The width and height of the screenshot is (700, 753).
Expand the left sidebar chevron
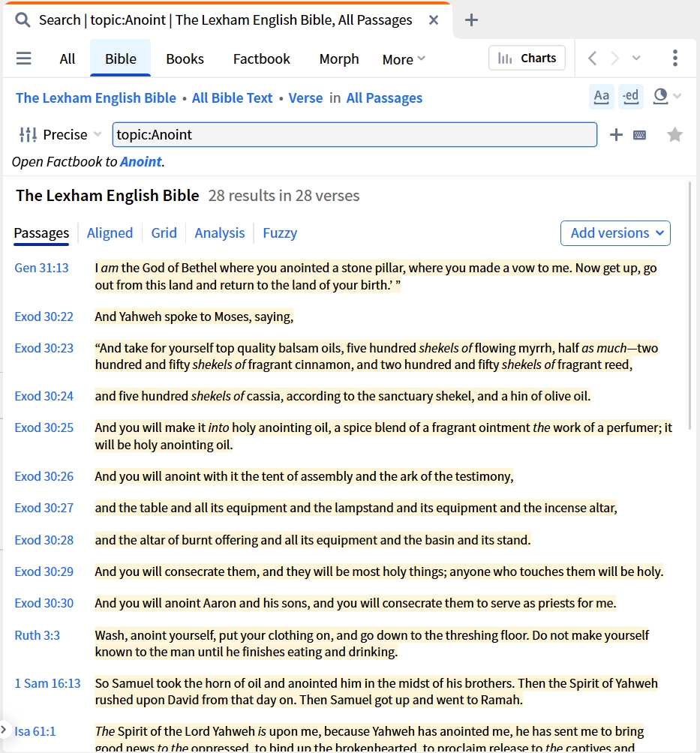[x=3, y=730]
